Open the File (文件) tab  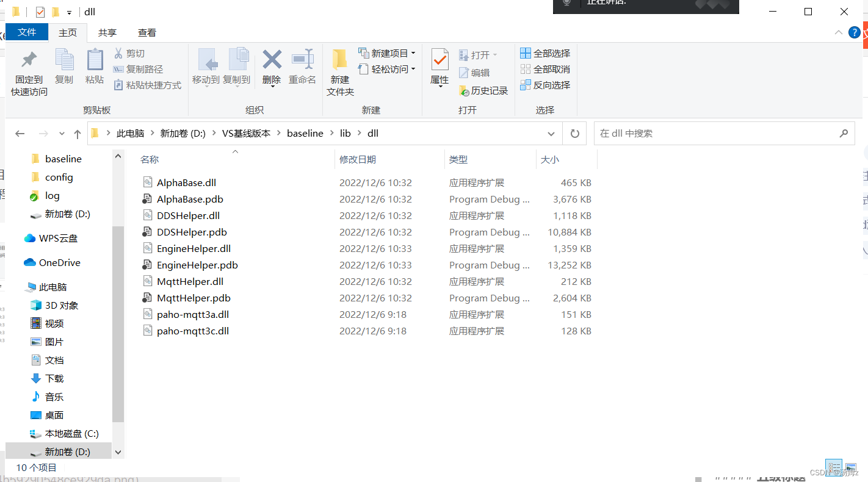tap(27, 32)
